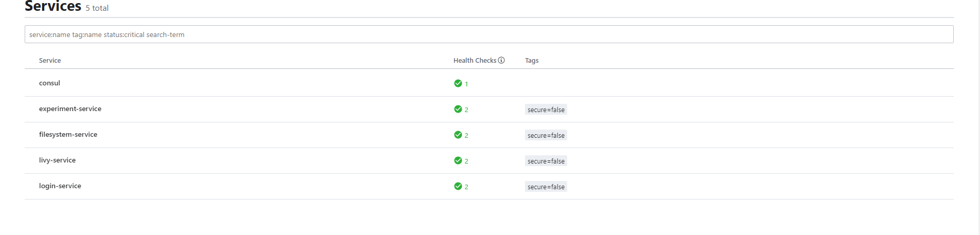Click the experiment-service green check icon

458,109
